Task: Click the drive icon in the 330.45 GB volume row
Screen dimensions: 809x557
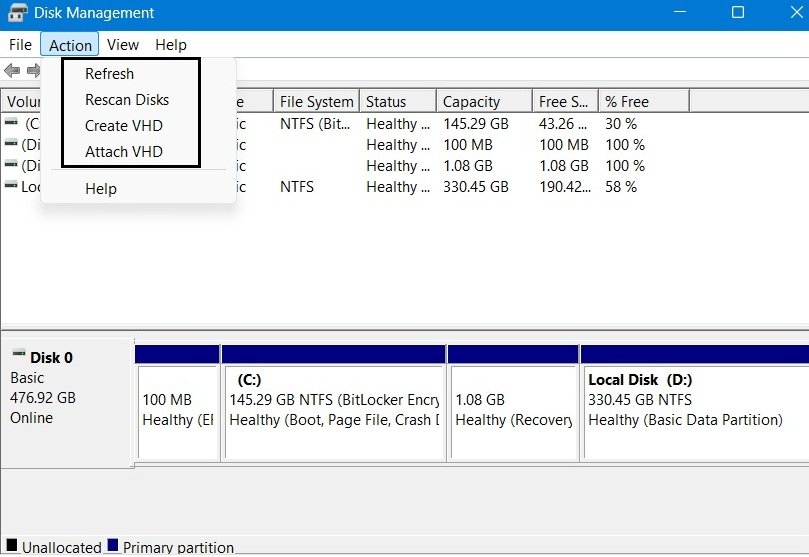Action: pyautogui.click(x=11, y=185)
